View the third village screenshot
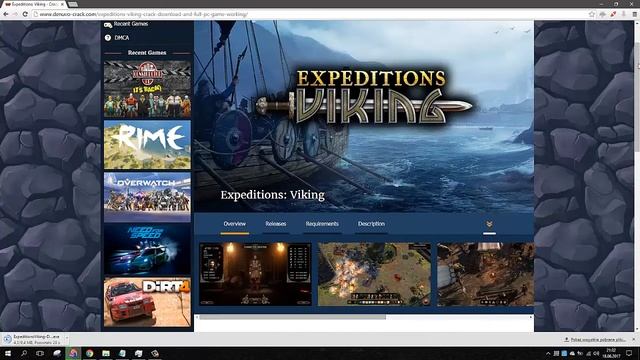Screen dimensions: 640x360 click(485, 274)
